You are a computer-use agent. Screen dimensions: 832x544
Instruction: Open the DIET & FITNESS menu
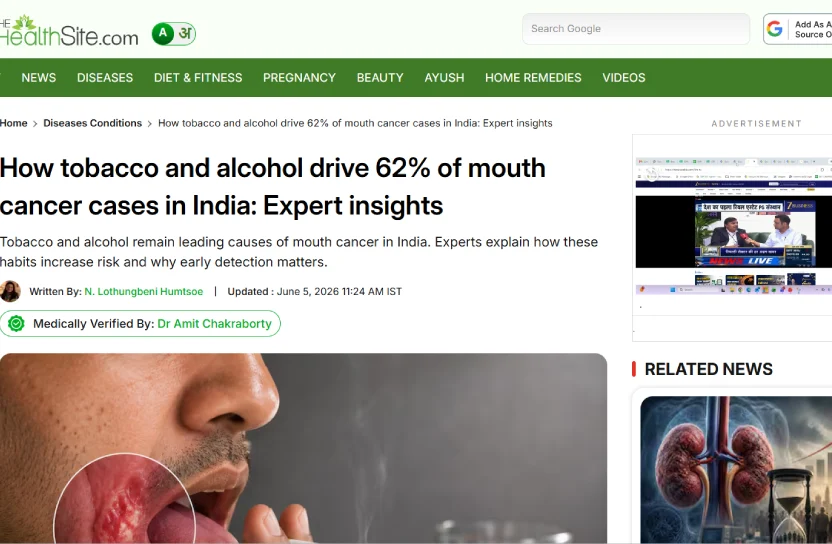pyautogui.click(x=198, y=77)
